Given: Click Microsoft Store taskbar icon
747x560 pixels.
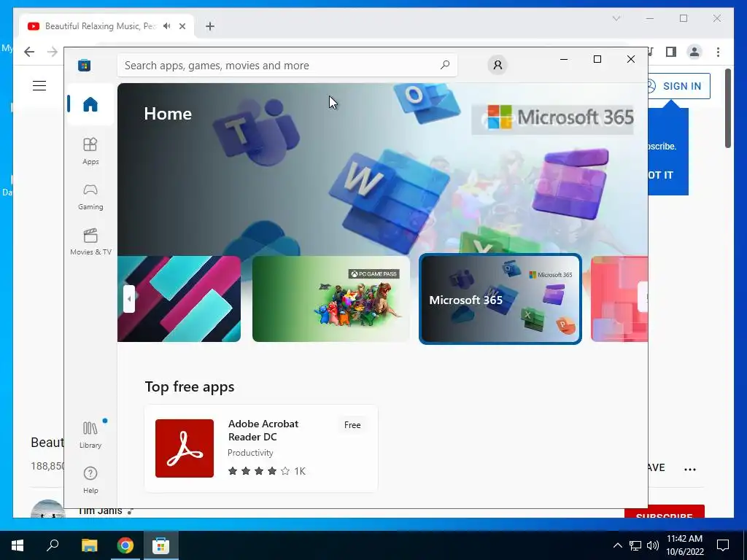Looking at the screenshot, I should pos(161,545).
